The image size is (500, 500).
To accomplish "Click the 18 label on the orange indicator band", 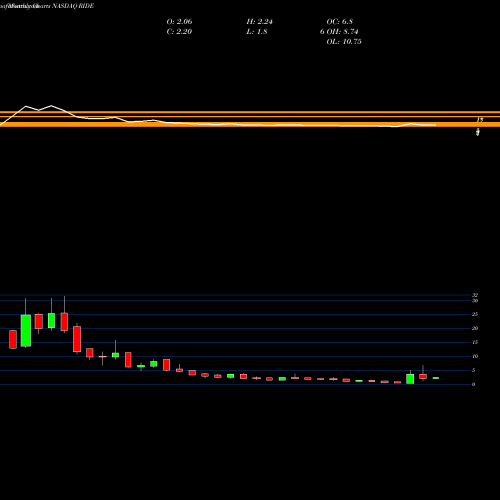I will click(480, 120).
